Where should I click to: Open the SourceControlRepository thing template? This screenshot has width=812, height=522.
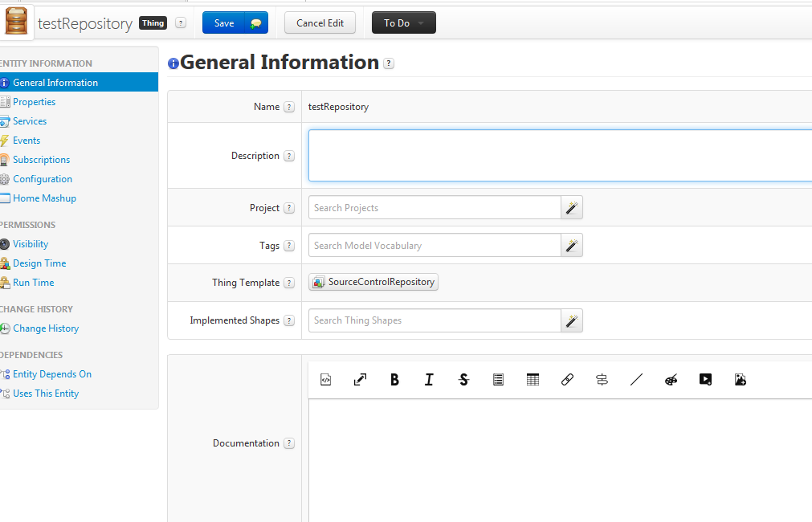[x=373, y=282]
